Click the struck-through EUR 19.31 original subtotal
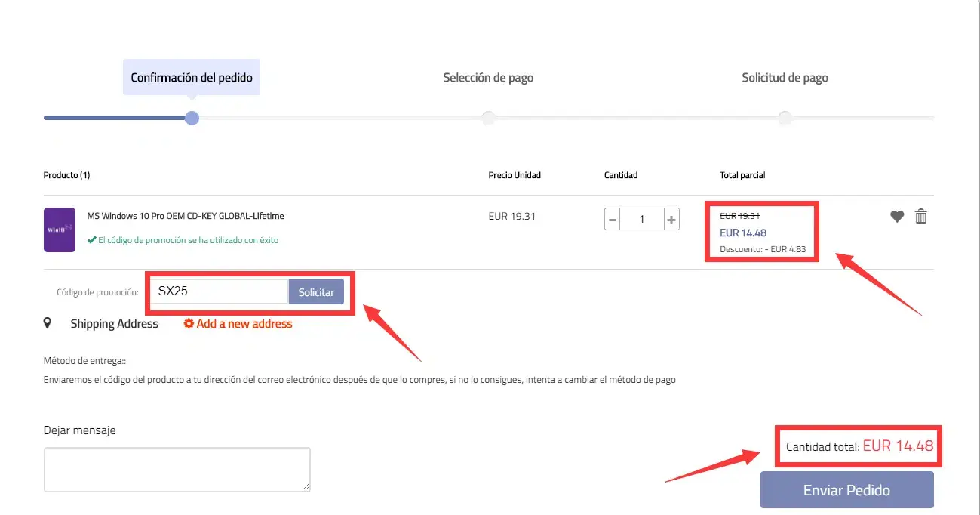 coord(741,215)
